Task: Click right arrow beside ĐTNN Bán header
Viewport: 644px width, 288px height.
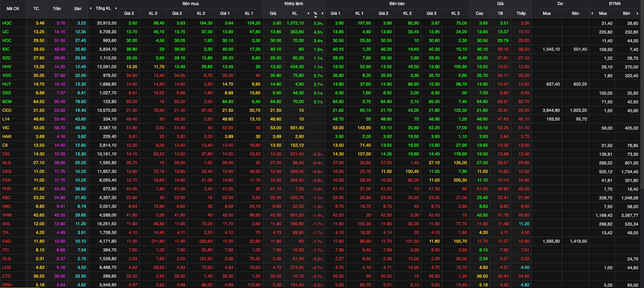Action: point(637,13)
